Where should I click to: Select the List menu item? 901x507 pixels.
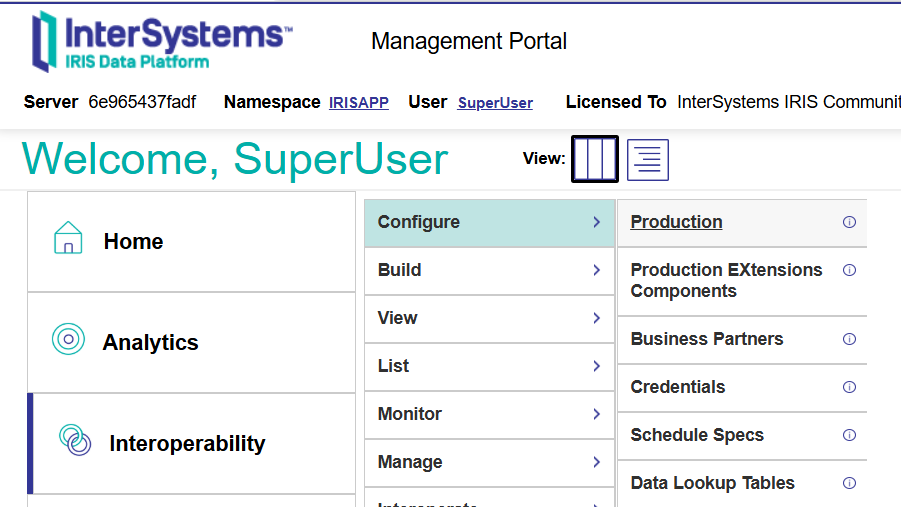490,367
